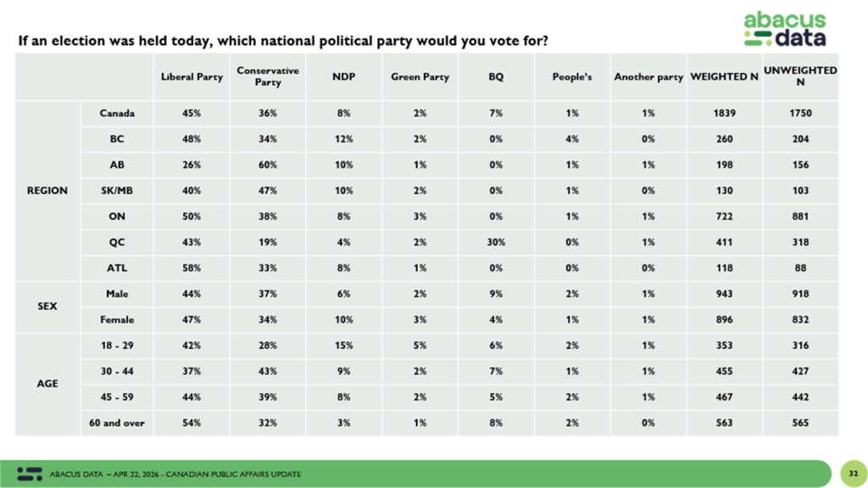Click the Green Party column header

[x=420, y=77]
